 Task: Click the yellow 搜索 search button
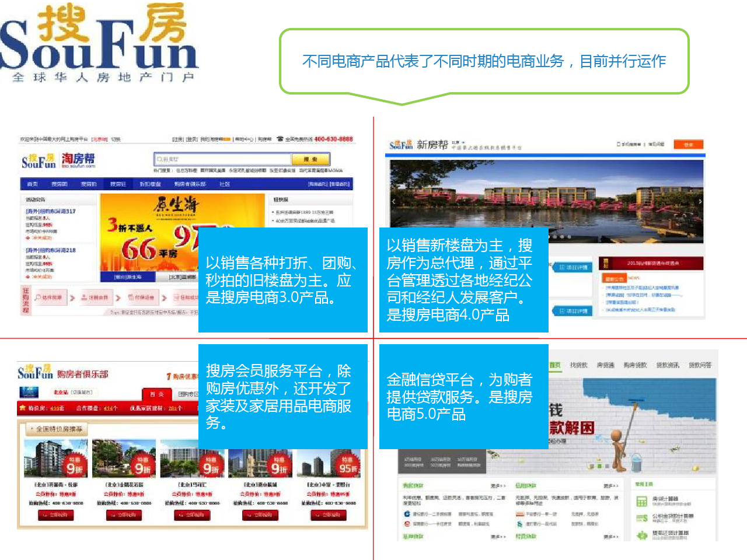click(310, 159)
